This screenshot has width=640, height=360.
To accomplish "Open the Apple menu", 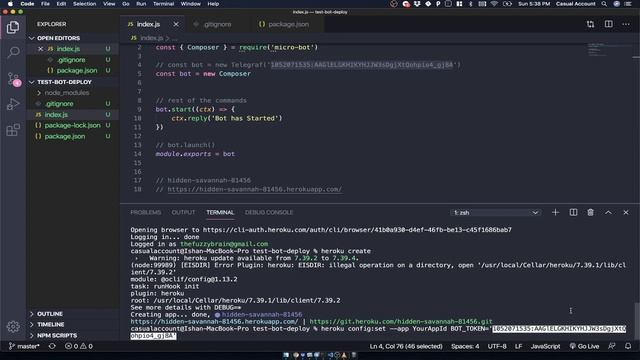I will (10, 4).
